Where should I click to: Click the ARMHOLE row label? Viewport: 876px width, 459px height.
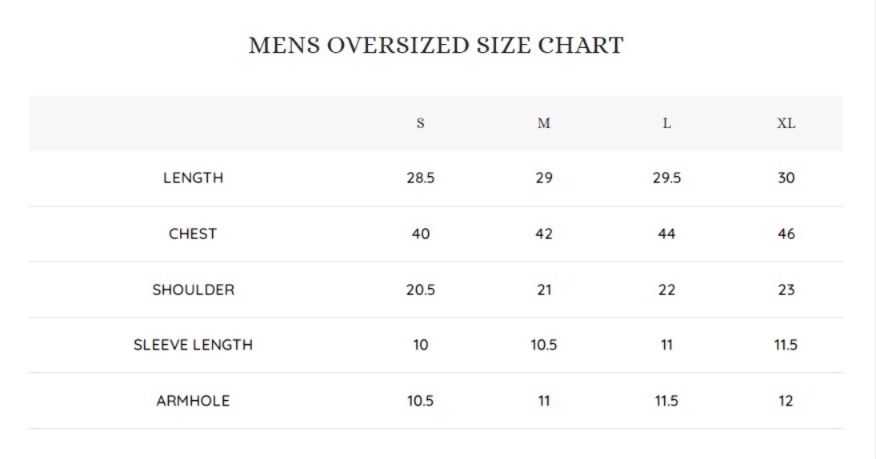pos(193,401)
